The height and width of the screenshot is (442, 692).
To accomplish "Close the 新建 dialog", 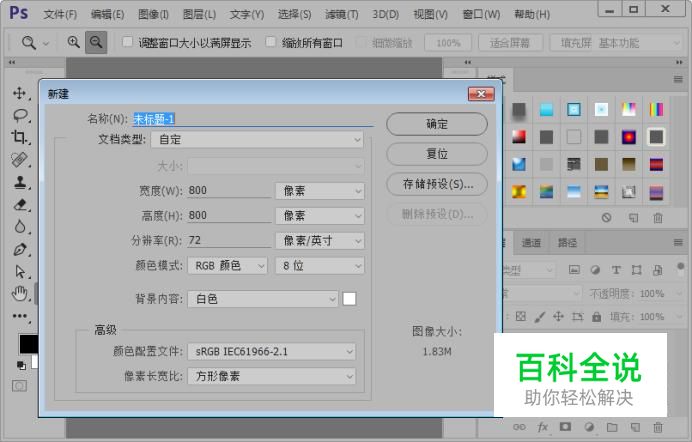I will coord(481,94).
